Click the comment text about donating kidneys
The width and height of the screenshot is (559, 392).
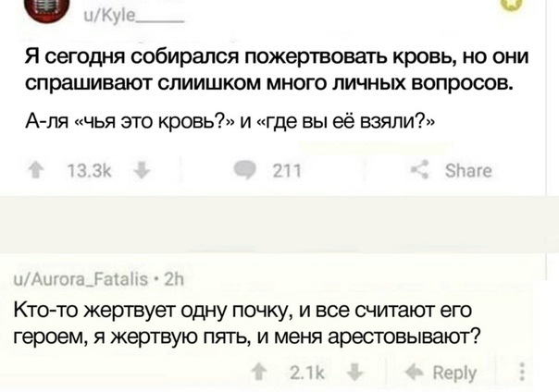click(247, 323)
